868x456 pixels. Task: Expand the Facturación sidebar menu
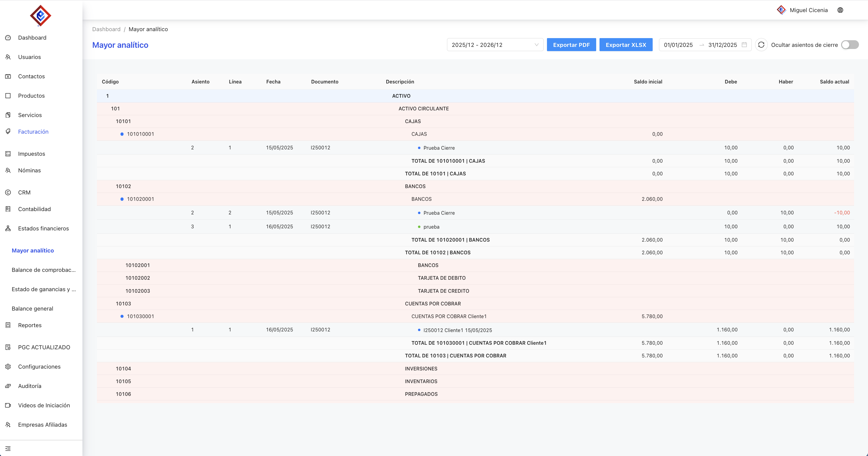33,132
